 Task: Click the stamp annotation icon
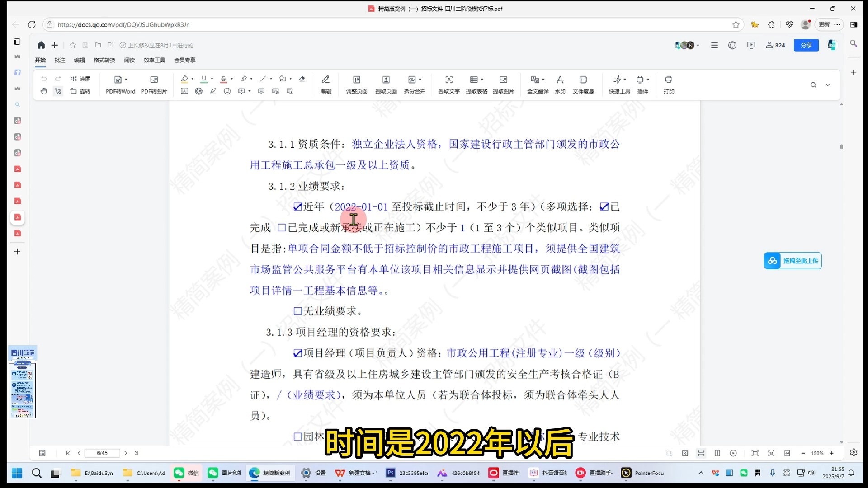pyautogui.click(x=199, y=91)
